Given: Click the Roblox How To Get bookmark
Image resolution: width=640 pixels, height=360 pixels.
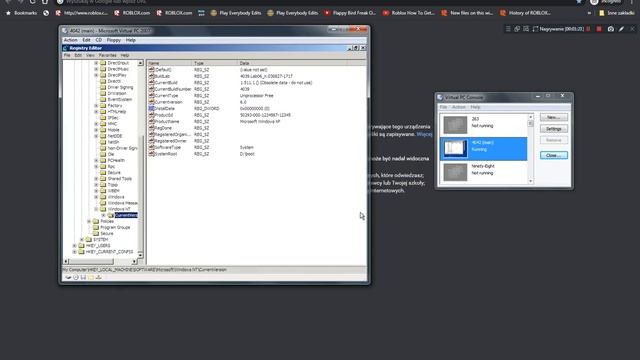Looking at the screenshot, I should coord(408,13).
